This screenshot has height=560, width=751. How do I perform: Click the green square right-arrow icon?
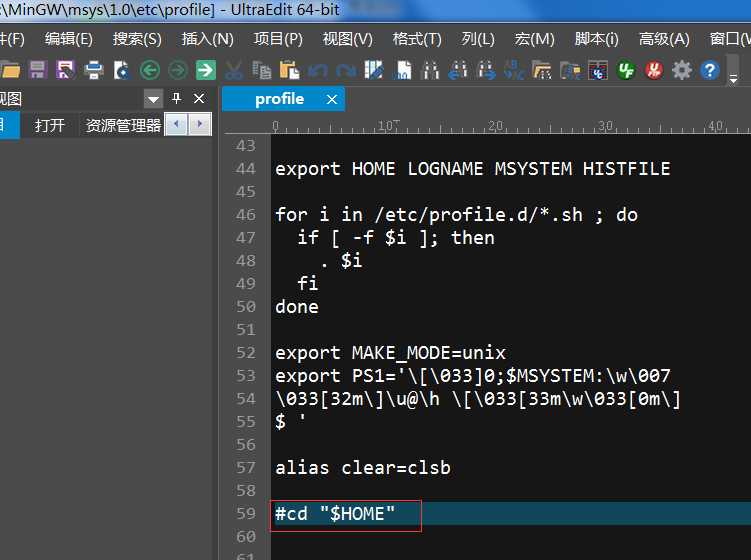pyautogui.click(x=205, y=70)
